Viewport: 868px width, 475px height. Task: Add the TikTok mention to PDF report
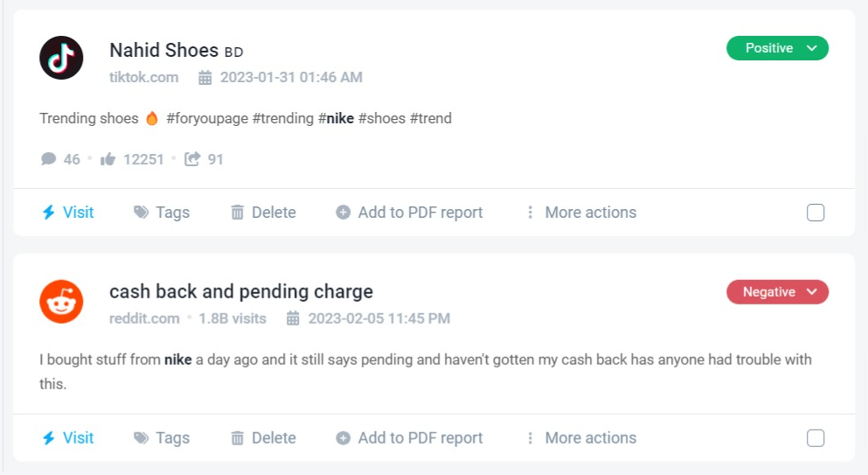pyautogui.click(x=409, y=213)
